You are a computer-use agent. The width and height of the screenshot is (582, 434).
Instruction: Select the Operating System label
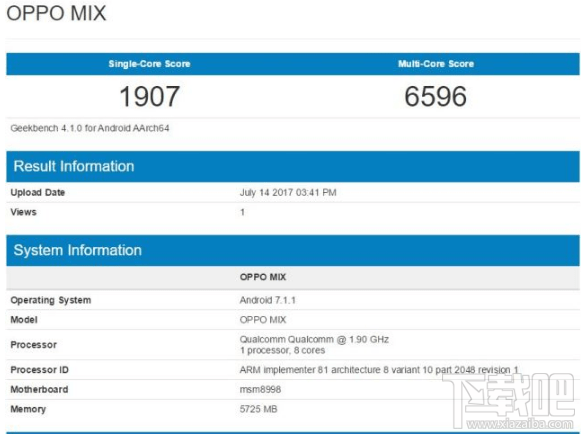point(50,300)
